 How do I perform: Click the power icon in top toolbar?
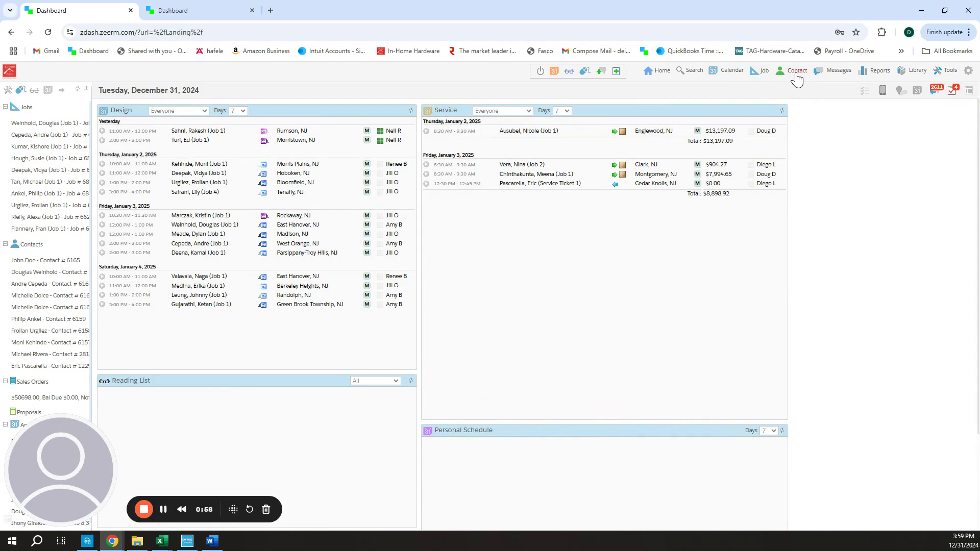coord(540,71)
